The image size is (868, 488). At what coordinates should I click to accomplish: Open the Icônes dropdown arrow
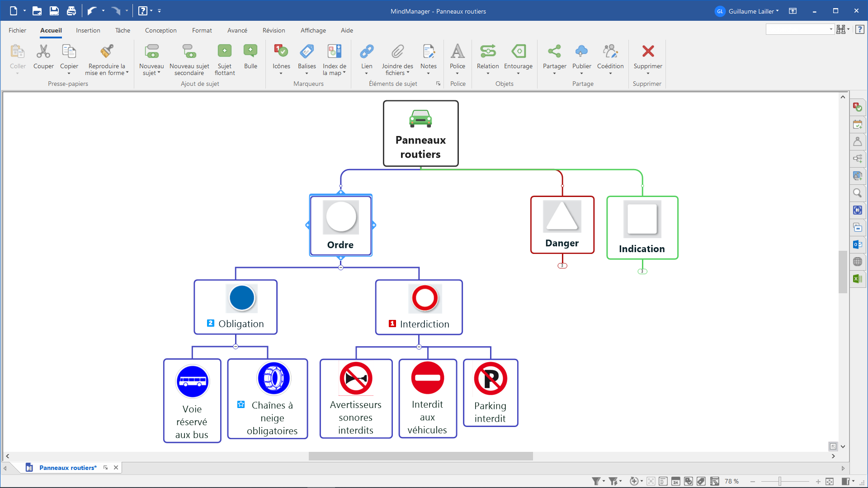pyautogui.click(x=281, y=74)
